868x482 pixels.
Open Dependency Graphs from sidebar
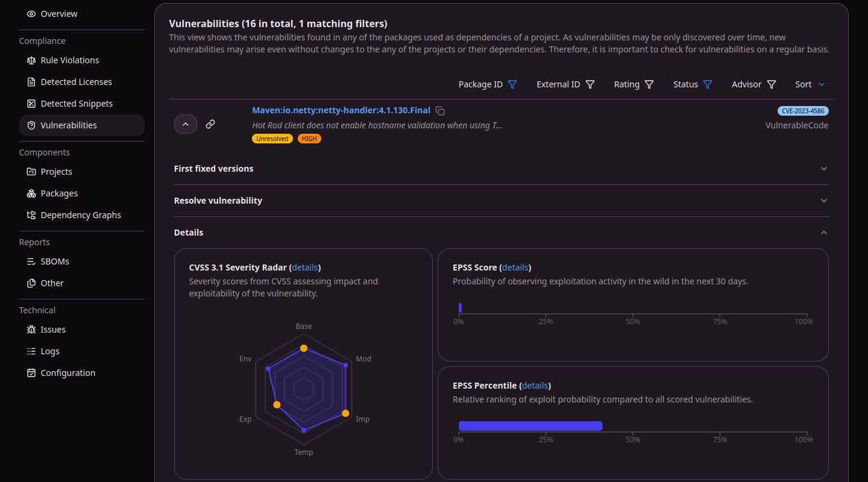(x=82, y=215)
